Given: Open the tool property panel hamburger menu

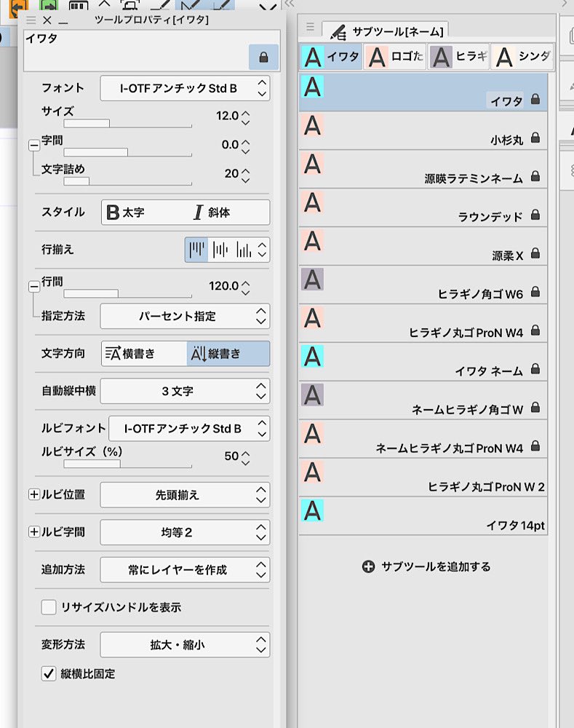Looking at the screenshot, I should 31,20.
